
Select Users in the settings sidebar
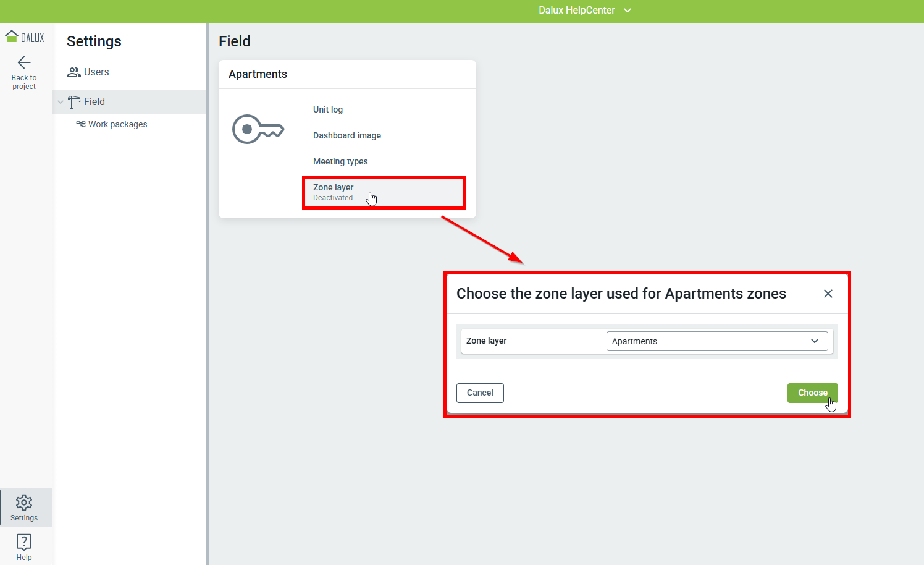click(96, 72)
